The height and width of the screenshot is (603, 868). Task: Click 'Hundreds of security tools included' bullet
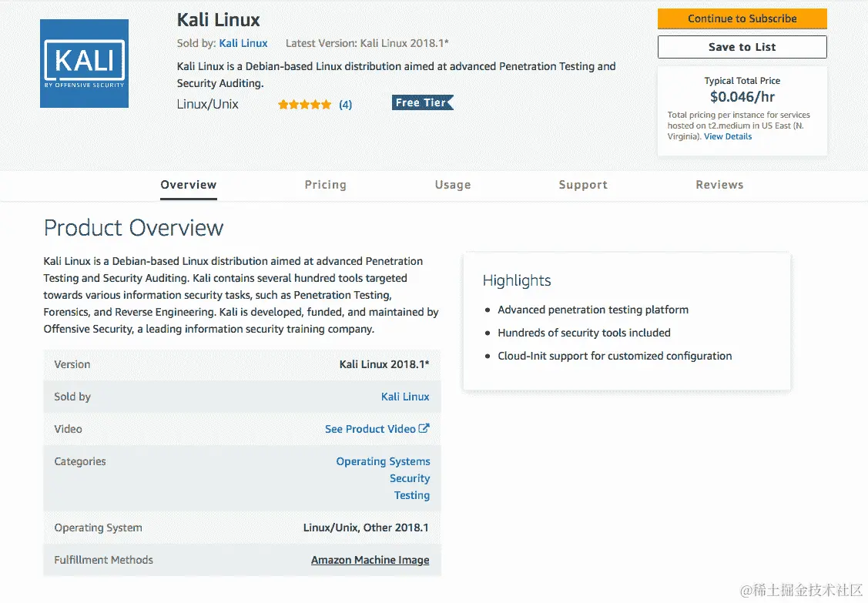pos(584,333)
